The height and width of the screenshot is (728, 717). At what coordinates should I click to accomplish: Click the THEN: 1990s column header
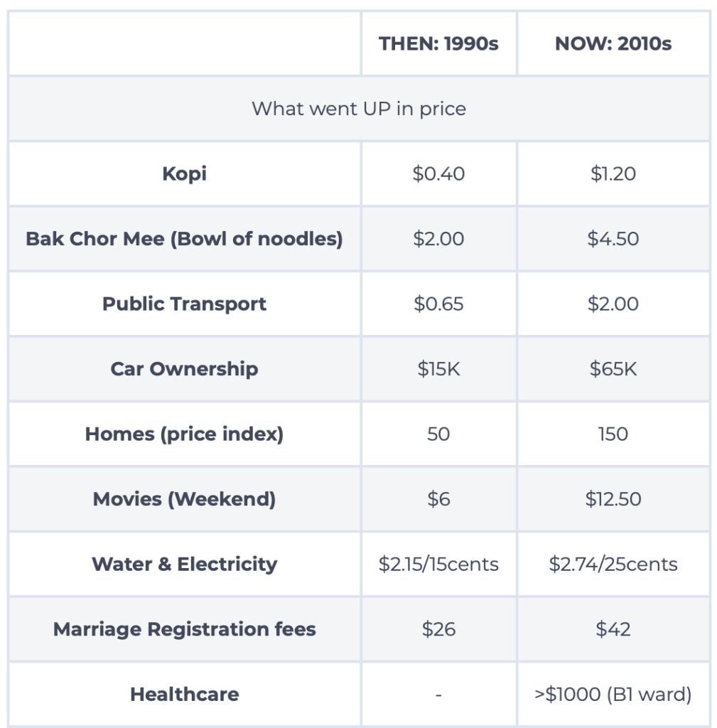438,43
